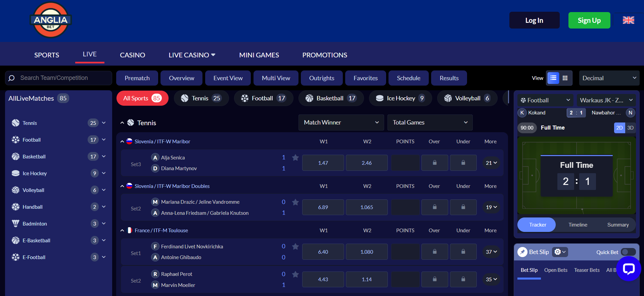Click the Bet Slip pin icon
644x296 pixels.
tap(522, 252)
